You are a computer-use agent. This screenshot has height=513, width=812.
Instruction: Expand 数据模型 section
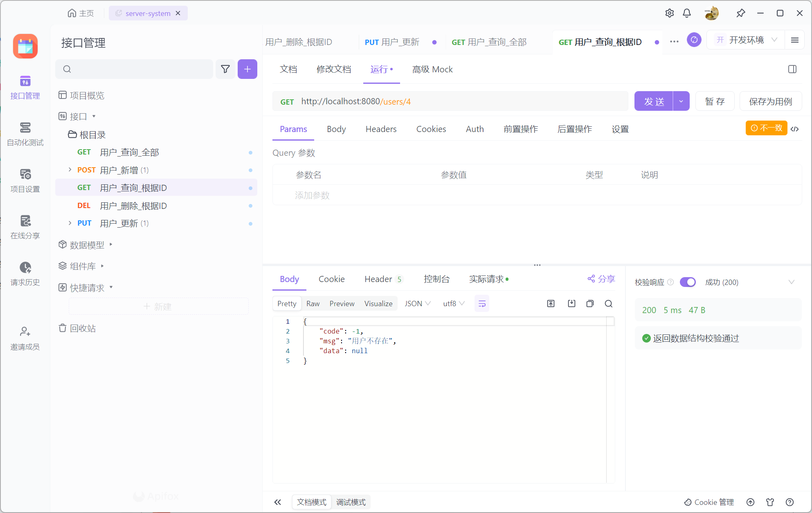coord(110,244)
